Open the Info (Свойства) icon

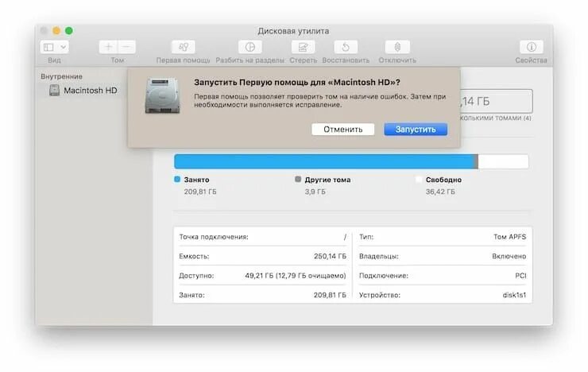coord(532,47)
